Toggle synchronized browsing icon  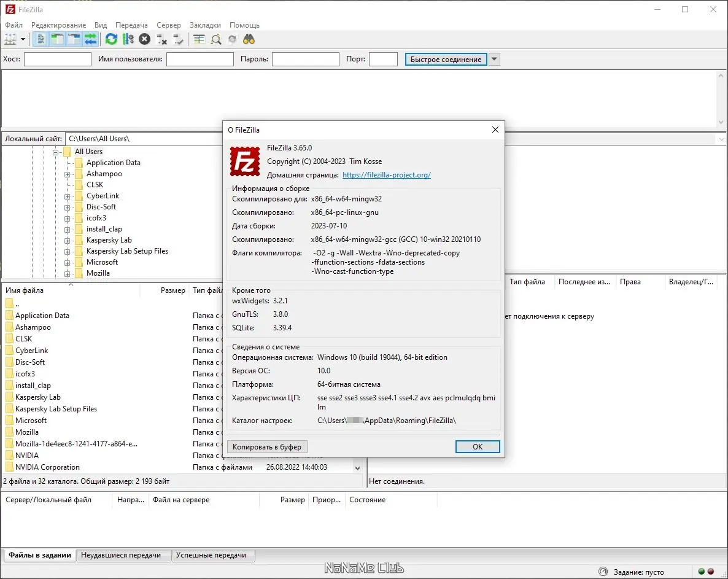click(x=232, y=39)
